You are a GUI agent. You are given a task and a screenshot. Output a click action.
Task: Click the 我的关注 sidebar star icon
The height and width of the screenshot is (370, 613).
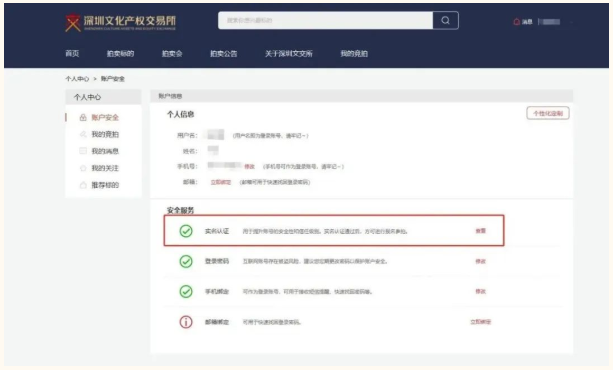click(x=83, y=168)
